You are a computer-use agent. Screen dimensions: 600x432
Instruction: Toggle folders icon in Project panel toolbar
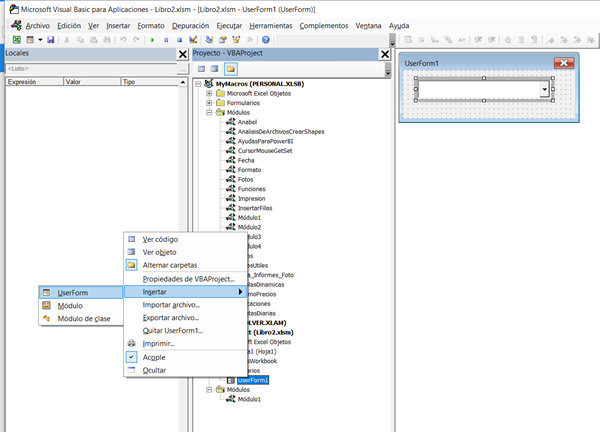pyautogui.click(x=229, y=69)
